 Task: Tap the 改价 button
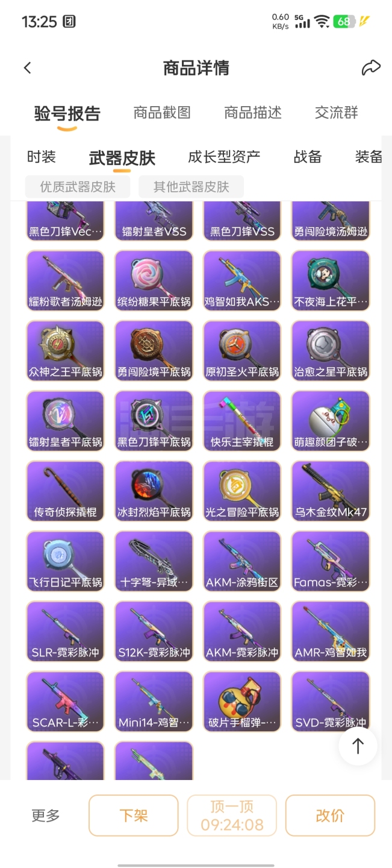330,816
